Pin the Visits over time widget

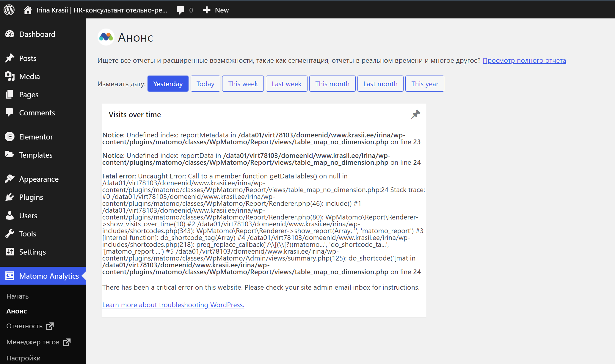tap(415, 114)
